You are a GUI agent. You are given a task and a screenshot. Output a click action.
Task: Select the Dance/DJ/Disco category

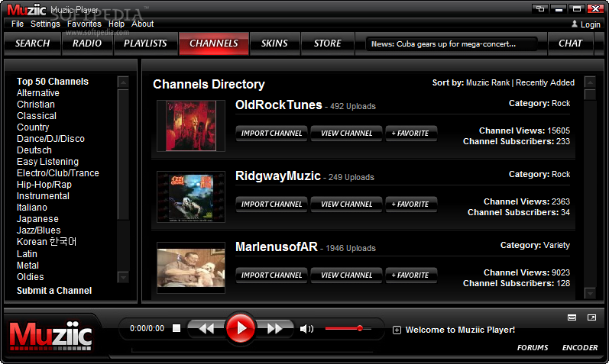50,139
